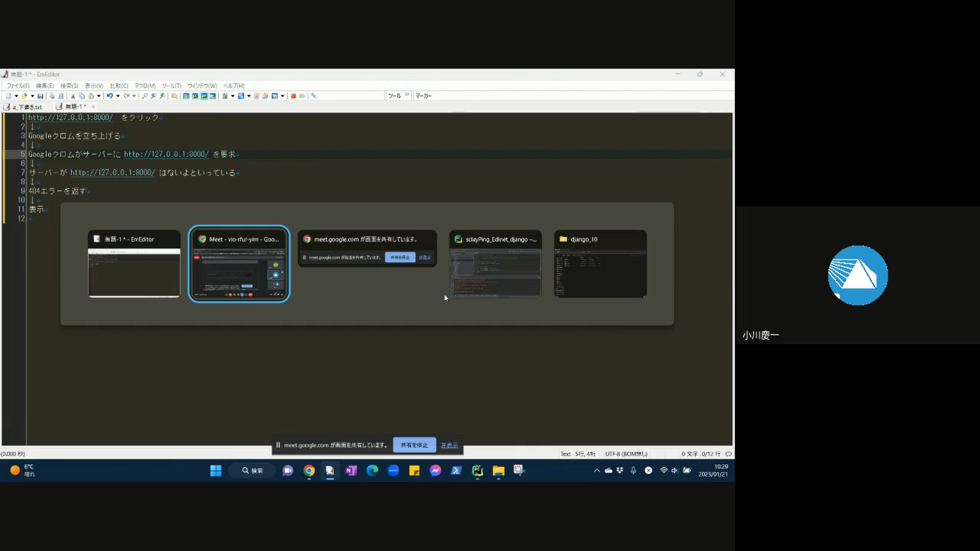Click the 非表示 link in sharing bar
The image size is (980, 551).
(x=449, y=445)
